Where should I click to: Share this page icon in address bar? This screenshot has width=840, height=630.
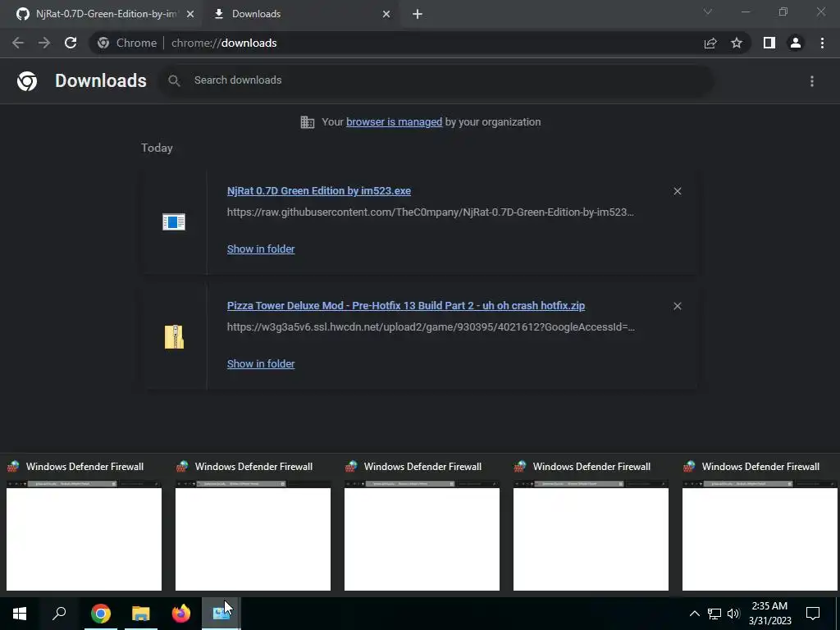coord(710,43)
